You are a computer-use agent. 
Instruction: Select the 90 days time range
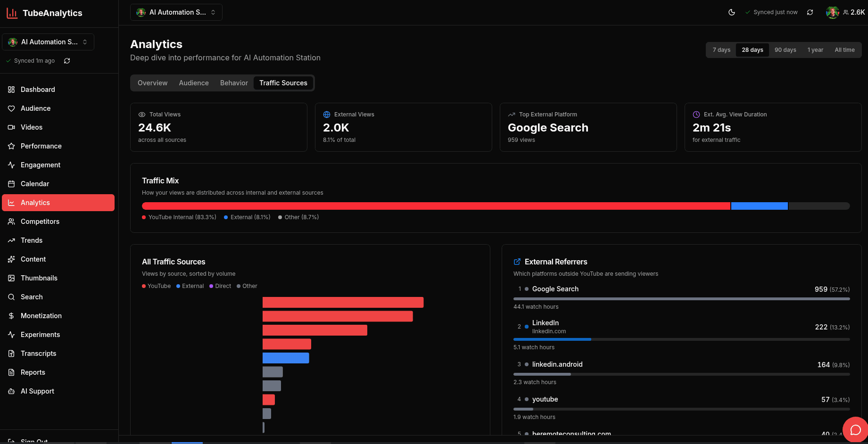[x=785, y=49]
